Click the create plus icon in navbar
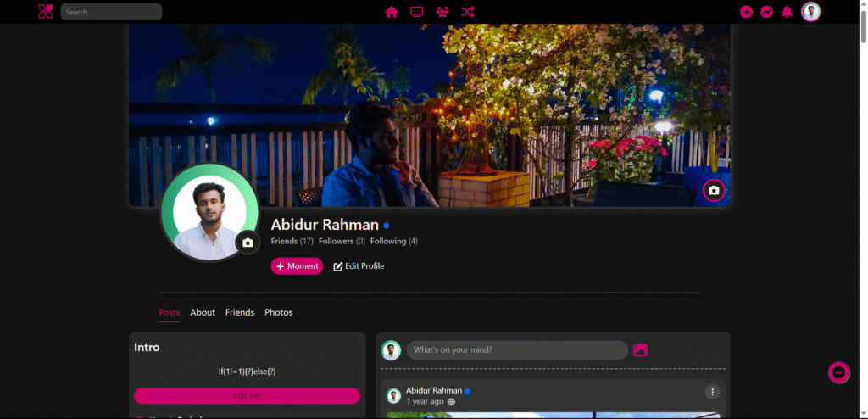 tap(746, 12)
